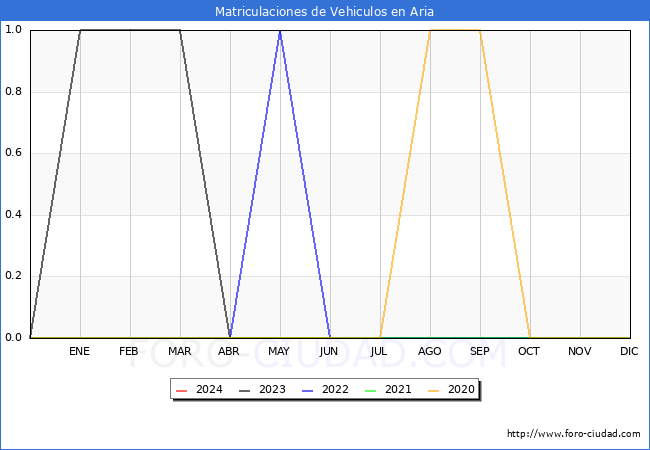Image resolution: width=650 pixels, height=450 pixels.
Task: Click the MAR month axis label
Action: point(179,351)
